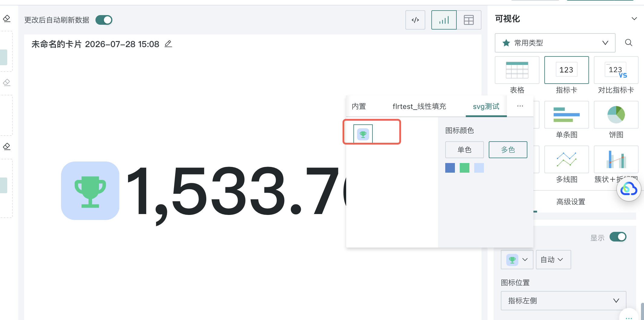Click the search icon in visualization panel
This screenshot has height=320, width=644.
(x=629, y=43)
